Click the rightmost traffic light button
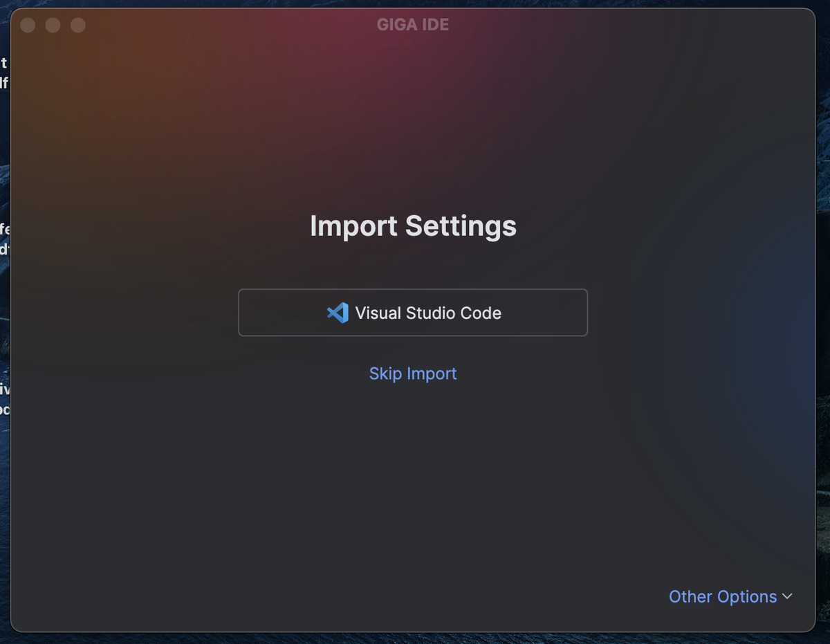 (78, 26)
